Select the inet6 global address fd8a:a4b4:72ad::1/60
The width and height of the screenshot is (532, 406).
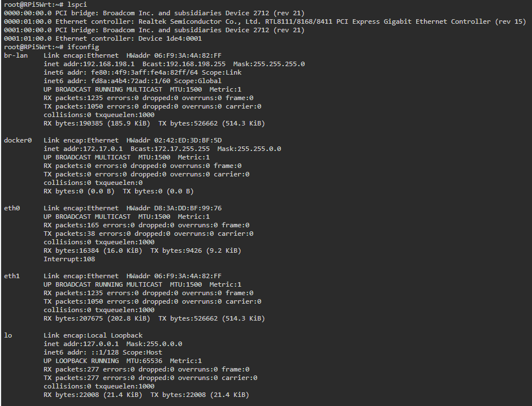(131, 81)
